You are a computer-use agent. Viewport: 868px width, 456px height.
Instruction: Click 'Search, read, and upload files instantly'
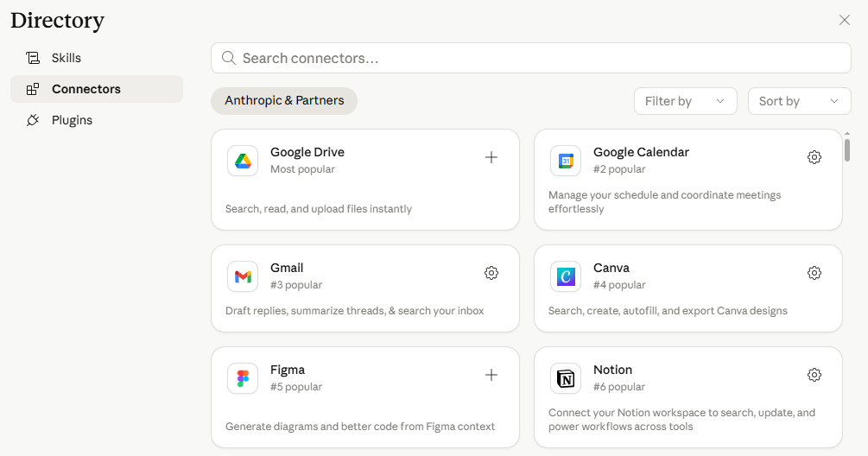pos(319,209)
